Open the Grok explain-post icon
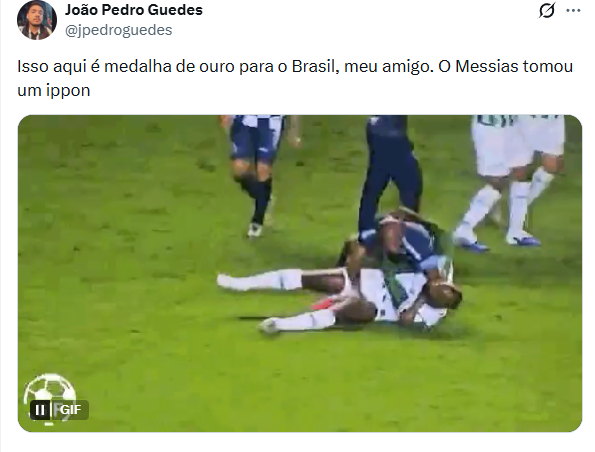595x452 pixels. [x=546, y=10]
